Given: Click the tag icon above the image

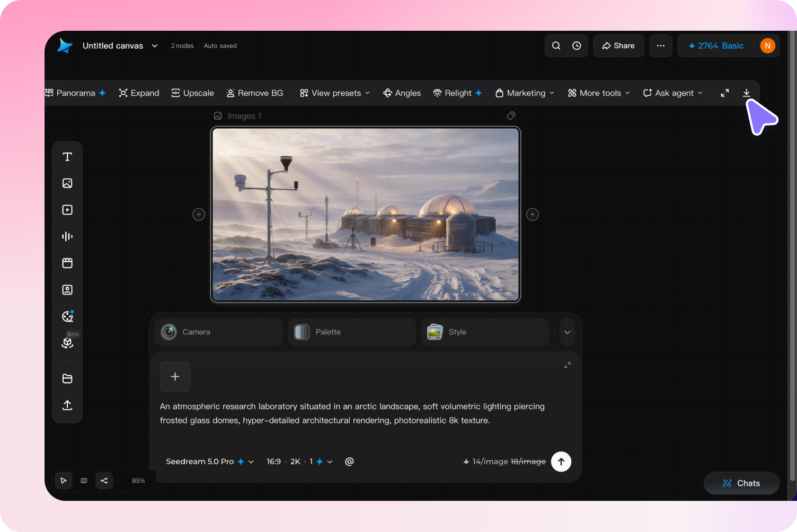Looking at the screenshot, I should 511,116.
